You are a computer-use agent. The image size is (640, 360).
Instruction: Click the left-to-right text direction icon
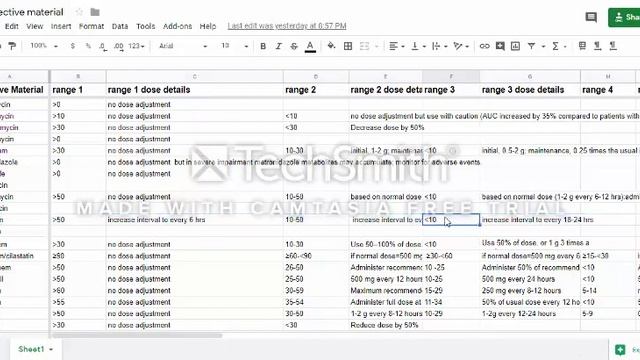coord(598,46)
